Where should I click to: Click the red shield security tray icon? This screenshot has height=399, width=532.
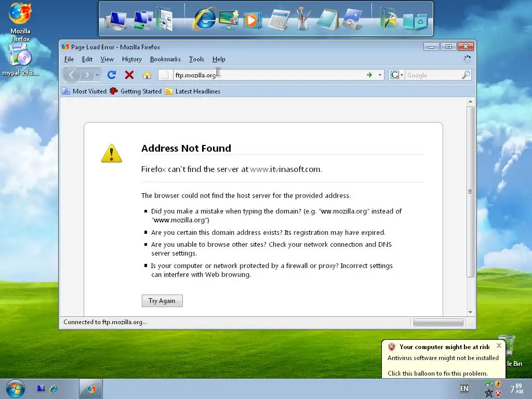(x=498, y=394)
